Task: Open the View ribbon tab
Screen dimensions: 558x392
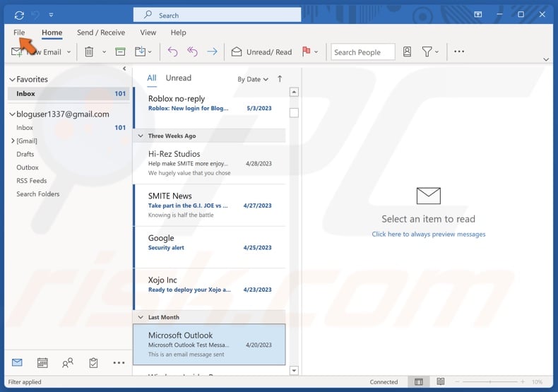Action: pyautogui.click(x=148, y=32)
